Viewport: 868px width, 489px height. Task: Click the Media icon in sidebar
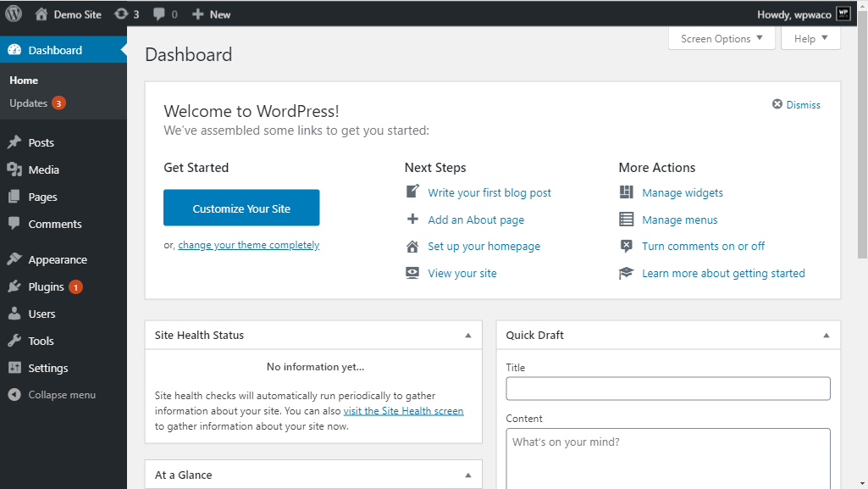pyautogui.click(x=14, y=169)
